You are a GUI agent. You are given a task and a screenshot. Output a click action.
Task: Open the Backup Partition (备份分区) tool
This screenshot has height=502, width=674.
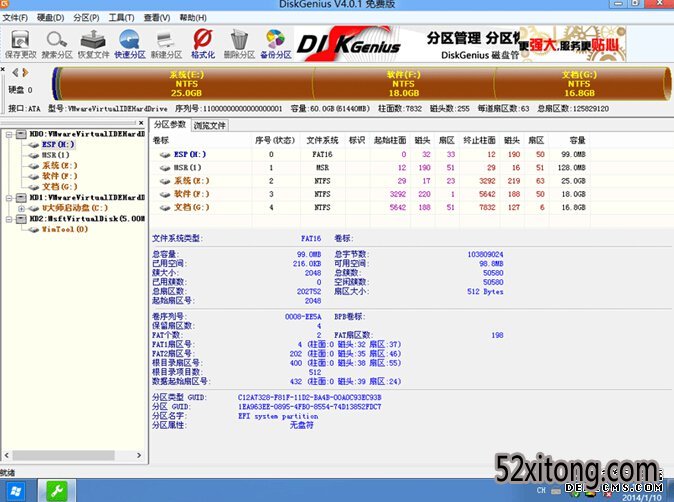pos(276,43)
